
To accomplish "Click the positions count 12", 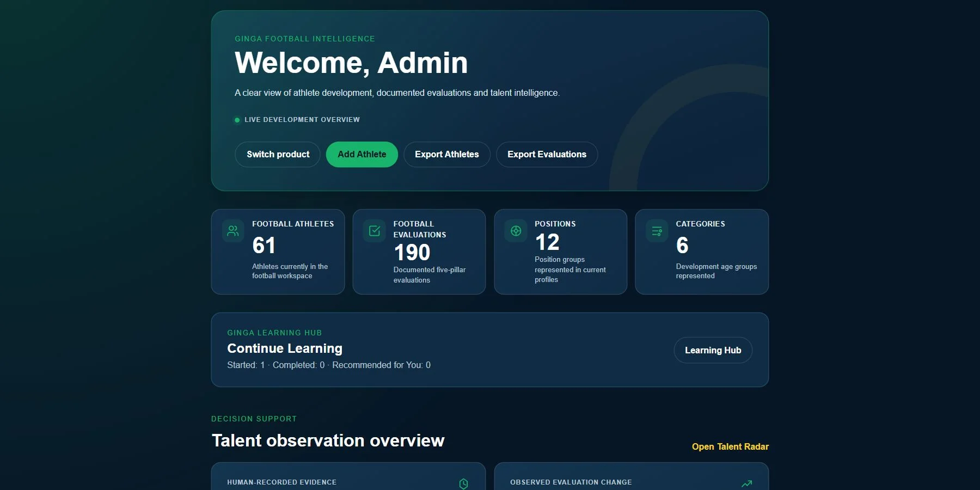I will (547, 242).
